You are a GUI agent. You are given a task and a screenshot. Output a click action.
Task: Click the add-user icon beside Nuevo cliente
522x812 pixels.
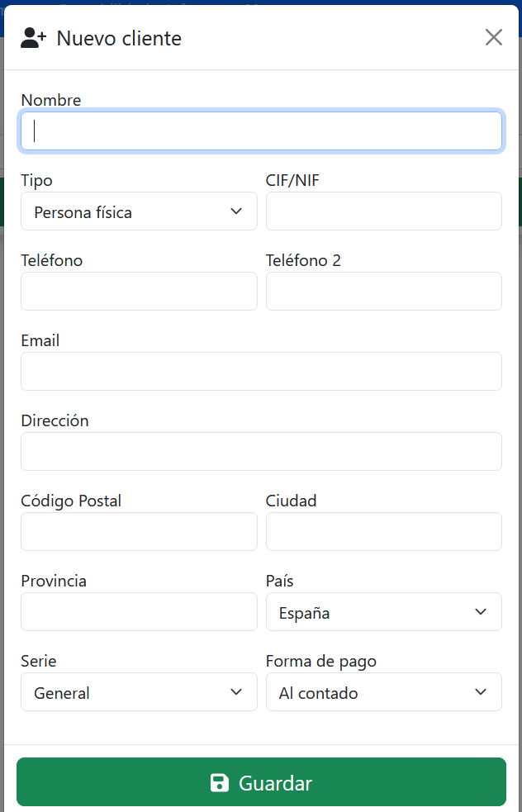click(x=34, y=37)
